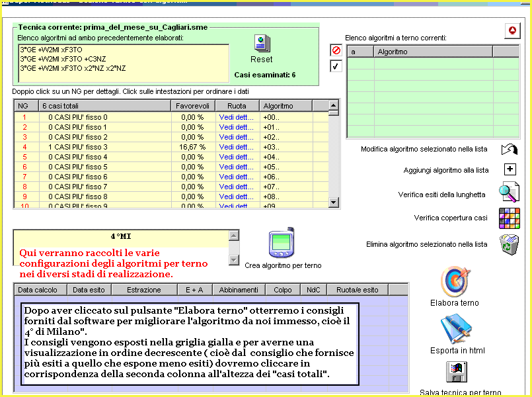Screen dimensions: 532x397
Task: Click the 'NdC' column header
Action: [313, 290]
